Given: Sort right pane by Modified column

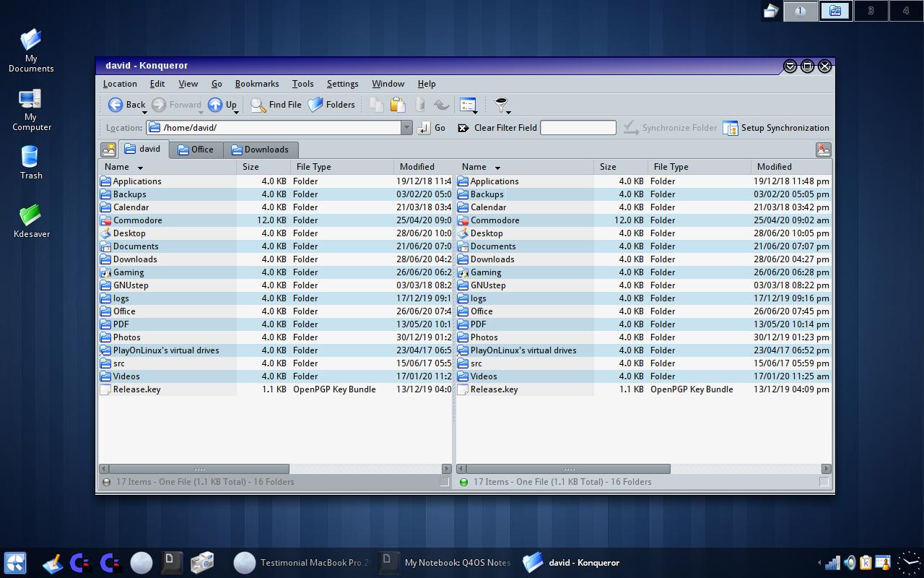Looking at the screenshot, I should point(791,167).
